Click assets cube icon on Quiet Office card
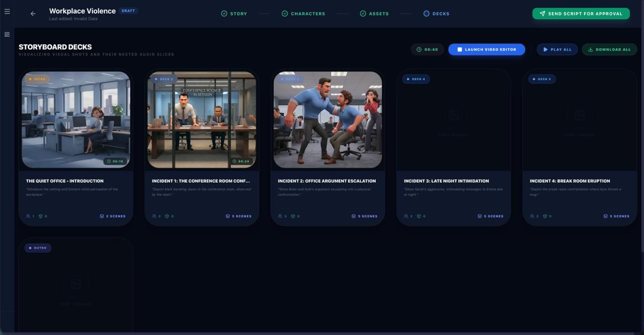 41,216
